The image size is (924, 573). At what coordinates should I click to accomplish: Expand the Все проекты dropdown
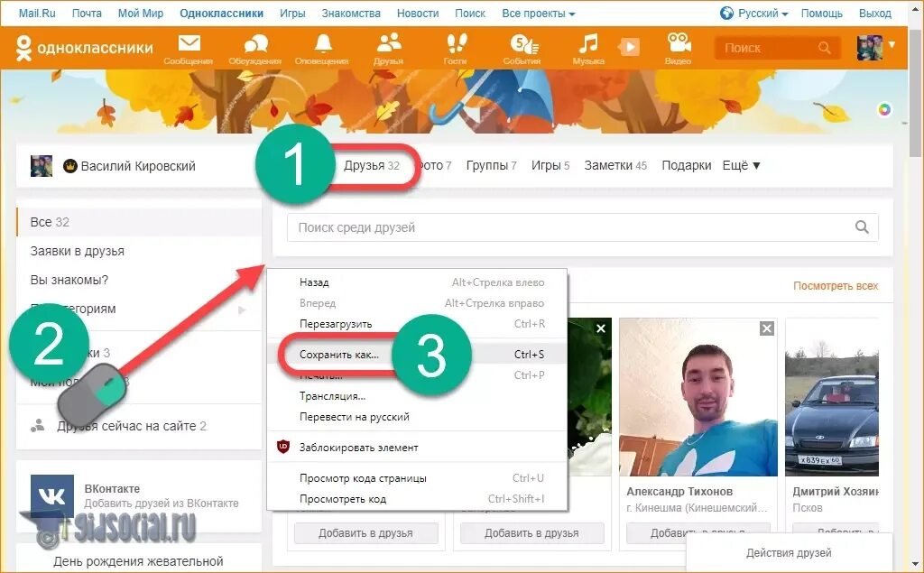point(539,13)
